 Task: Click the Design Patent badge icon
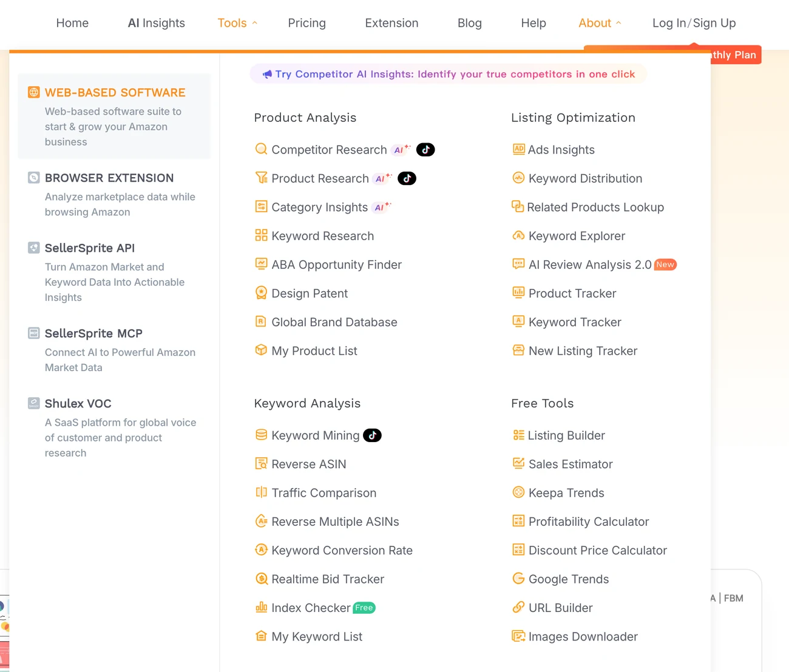tap(261, 293)
